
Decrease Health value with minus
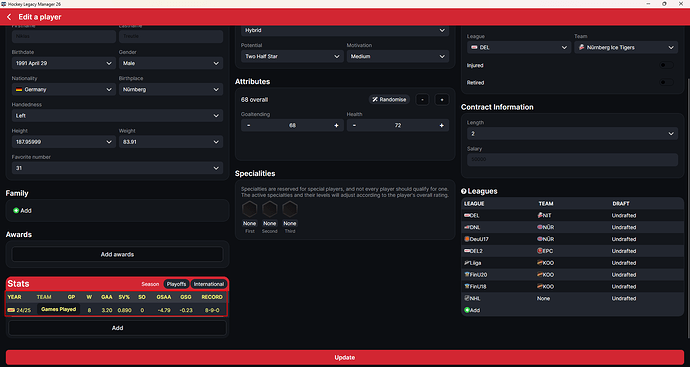(x=354, y=125)
